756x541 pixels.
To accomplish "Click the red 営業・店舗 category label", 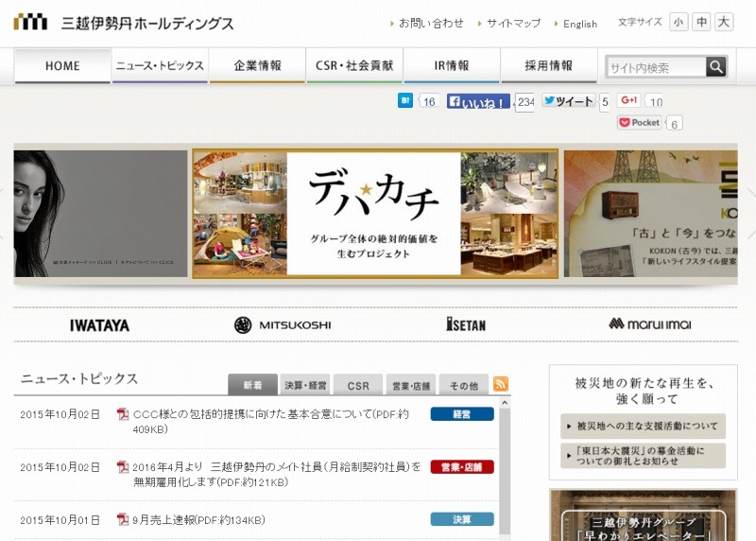I will [462, 466].
